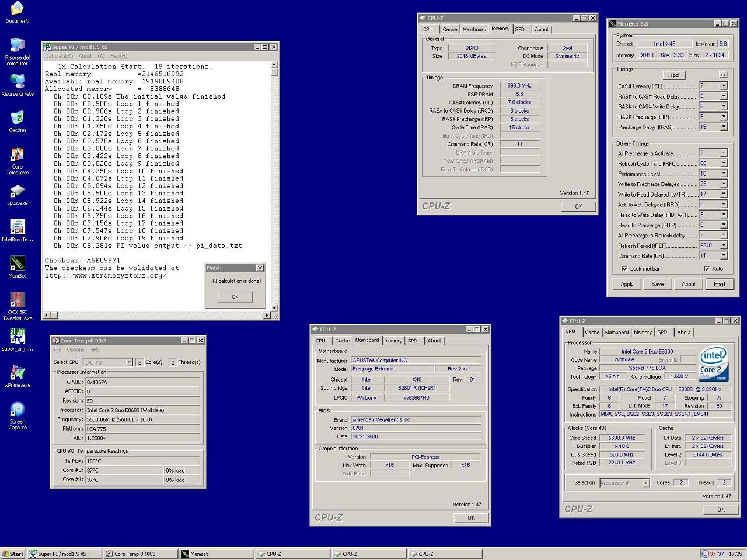Click the Exit button in MemSet
747x560 pixels.
(720, 284)
